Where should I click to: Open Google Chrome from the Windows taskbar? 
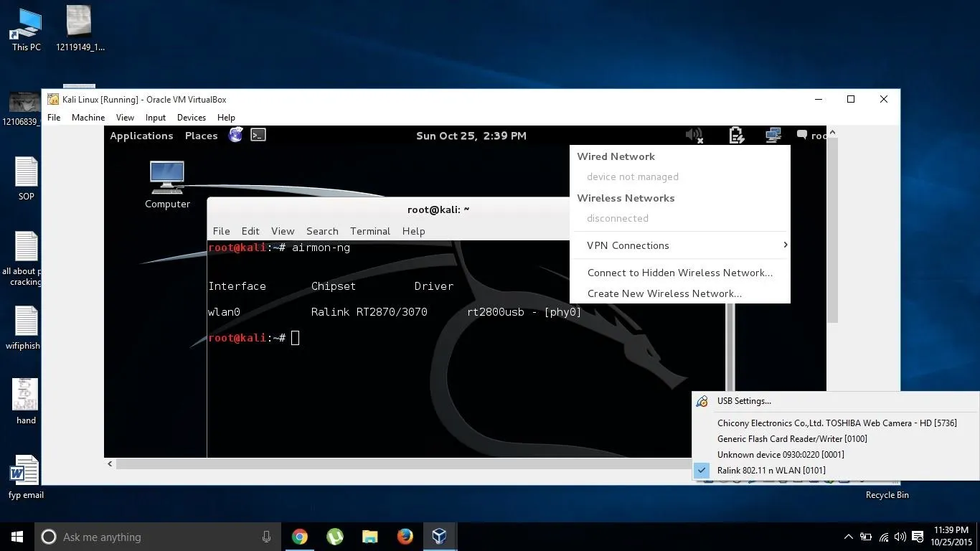coord(300,537)
